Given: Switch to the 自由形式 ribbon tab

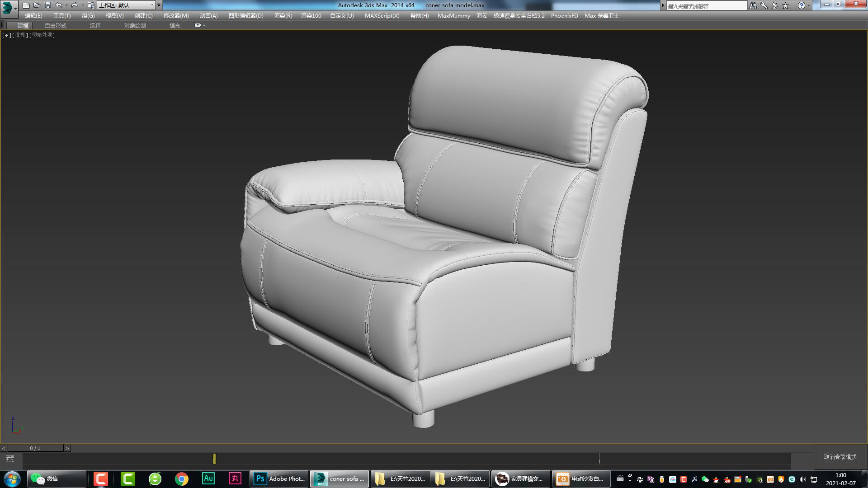Looking at the screenshot, I should [x=55, y=25].
